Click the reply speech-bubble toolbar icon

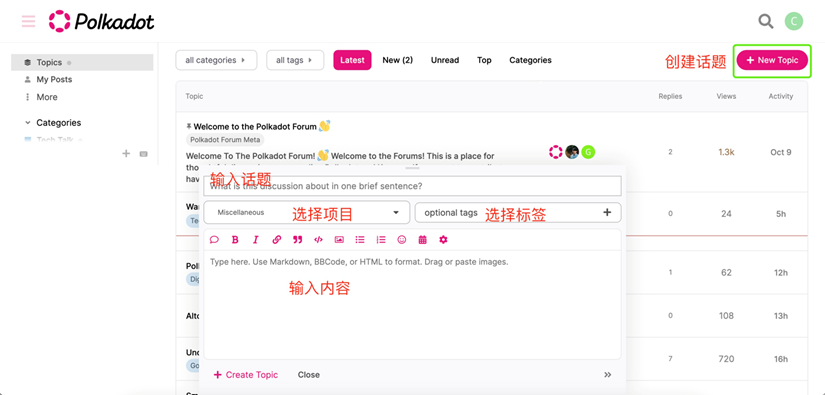click(x=214, y=240)
